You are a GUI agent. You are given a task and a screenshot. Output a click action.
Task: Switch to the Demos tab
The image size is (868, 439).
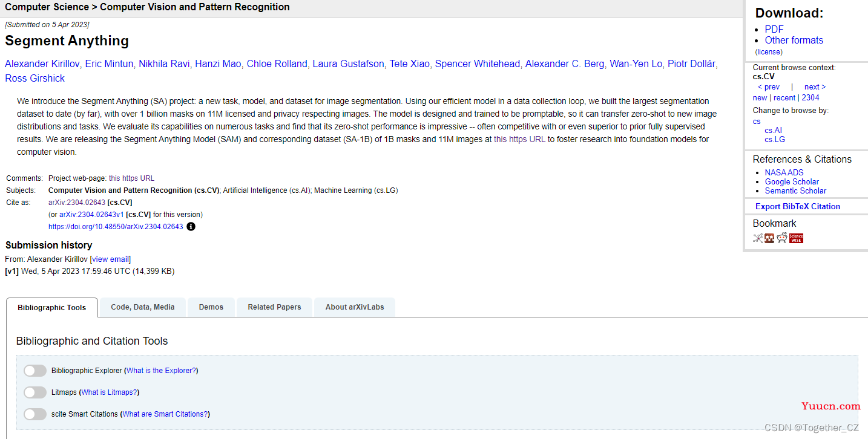click(211, 307)
